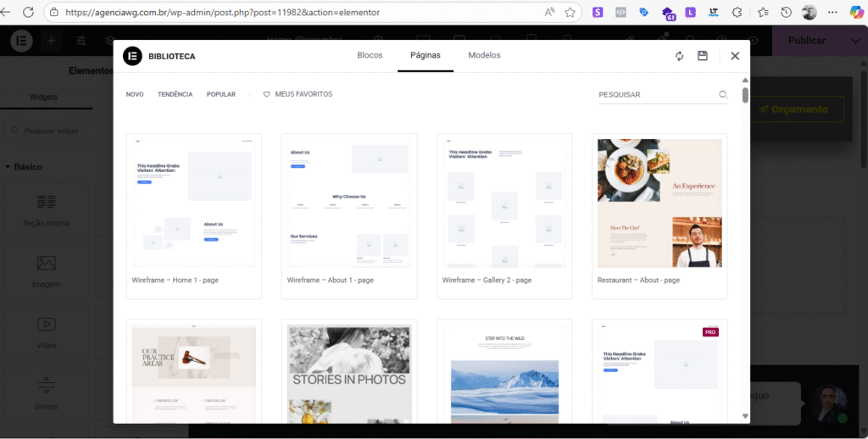The height and width of the screenshot is (439, 868).
Task: Click the read aloud icon in address bar
Action: [549, 12]
